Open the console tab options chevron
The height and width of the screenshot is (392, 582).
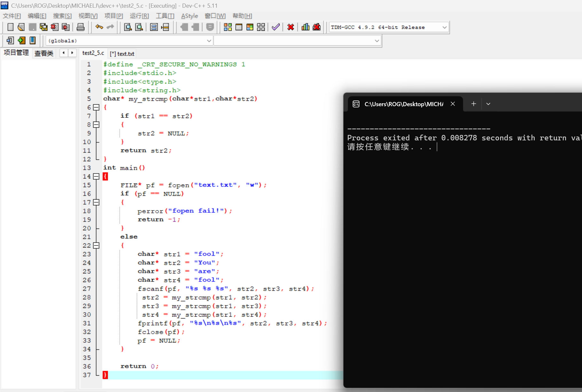click(x=488, y=104)
